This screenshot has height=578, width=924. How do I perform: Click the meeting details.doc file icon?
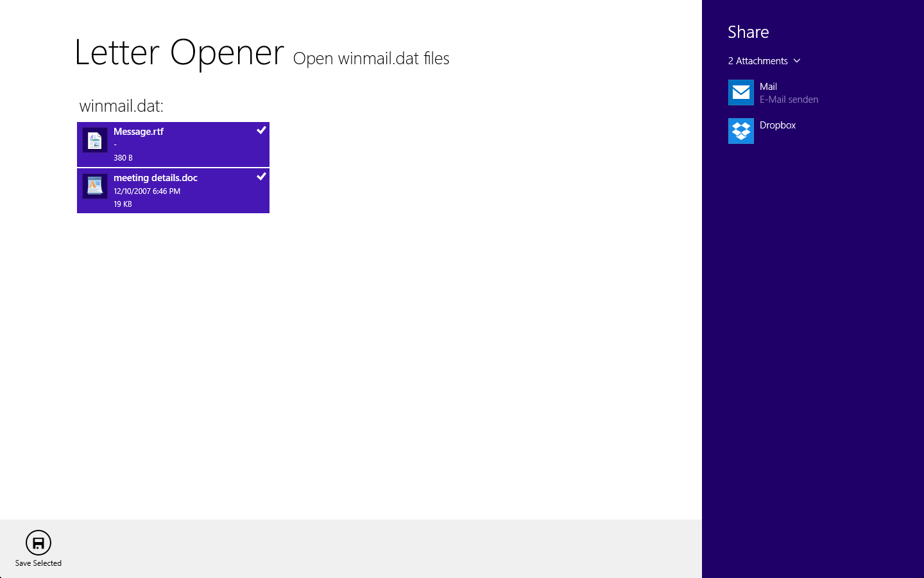click(94, 186)
